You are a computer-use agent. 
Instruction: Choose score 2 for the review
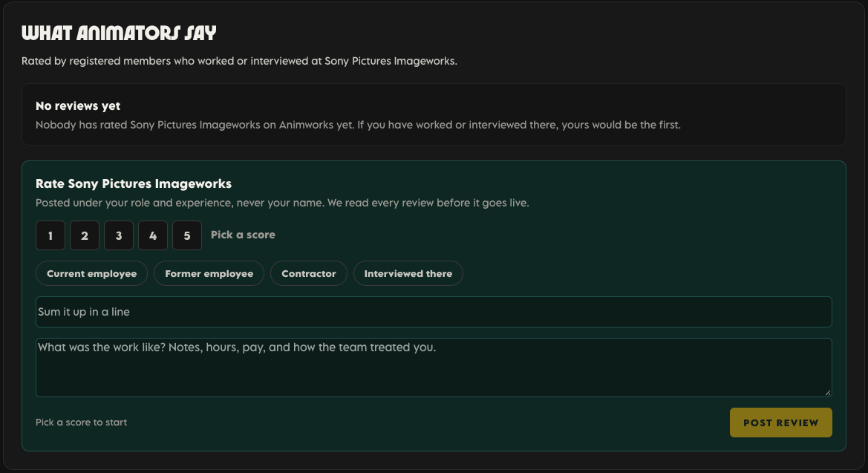85,235
